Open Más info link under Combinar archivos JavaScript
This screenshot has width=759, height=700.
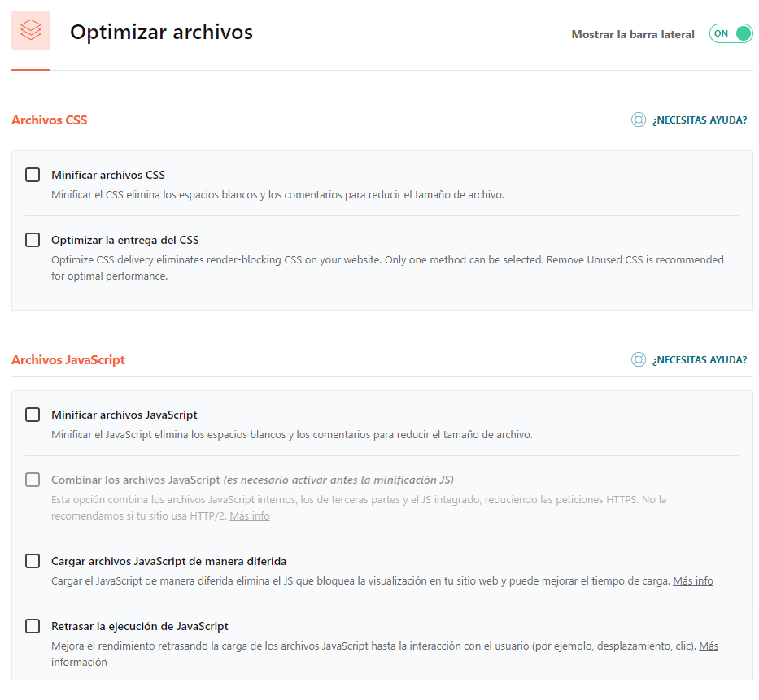250,515
